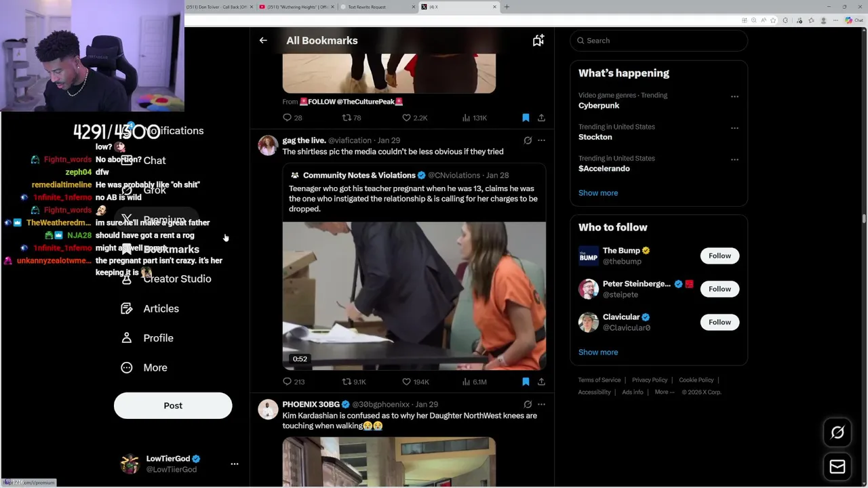868x488 pixels.
Task: Click the Search input field
Action: click(659, 41)
